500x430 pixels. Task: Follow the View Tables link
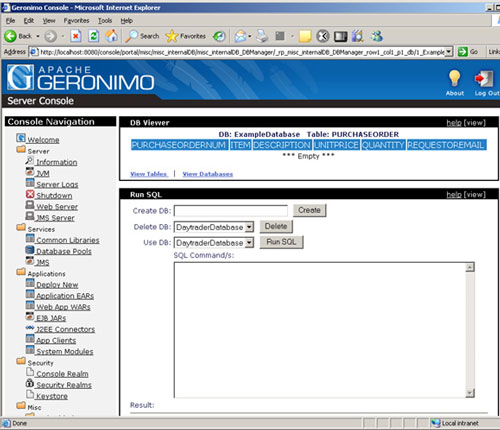(149, 174)
